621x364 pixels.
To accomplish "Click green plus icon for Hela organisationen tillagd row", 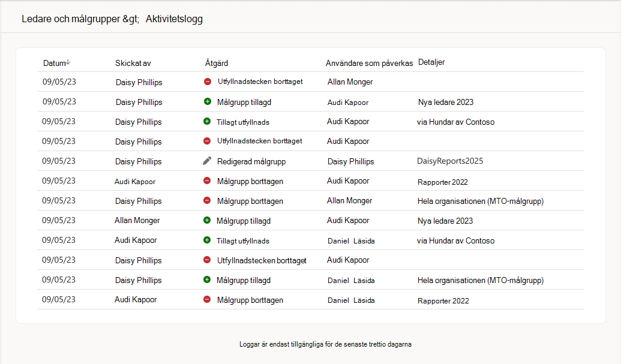I will (207, 279).
